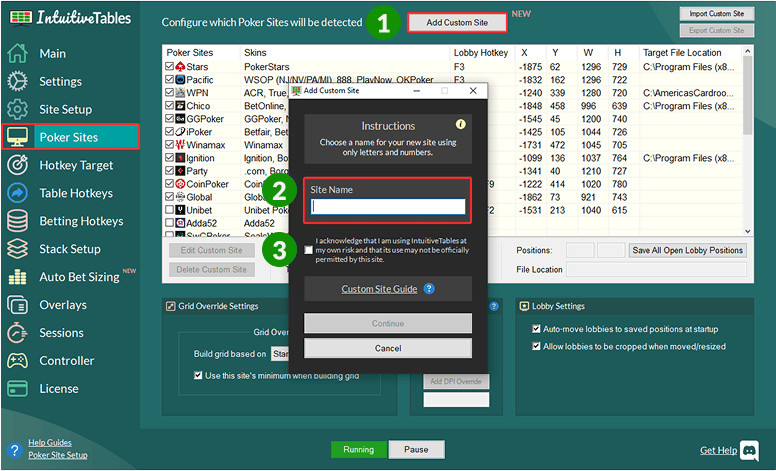
Task: Uncheck the Chico poker site checkbox
Action: click(x=169, y=105)
